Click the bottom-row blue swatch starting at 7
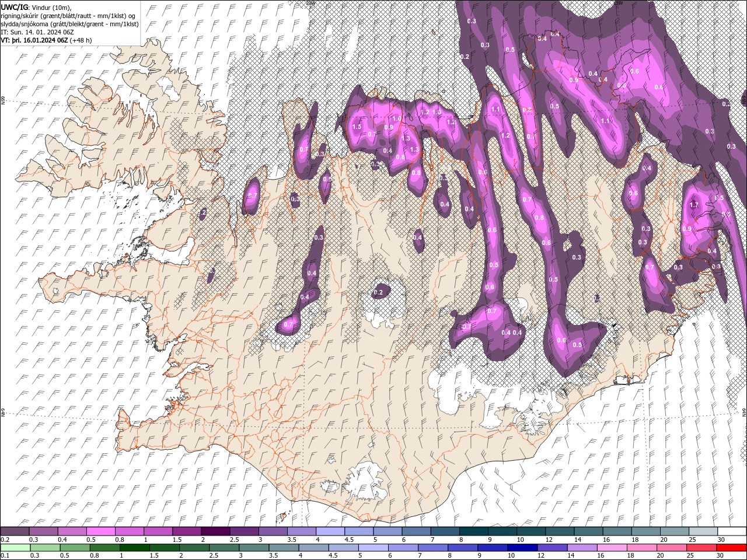The height and width of the screenshot is (560, 747). (434, 547)
